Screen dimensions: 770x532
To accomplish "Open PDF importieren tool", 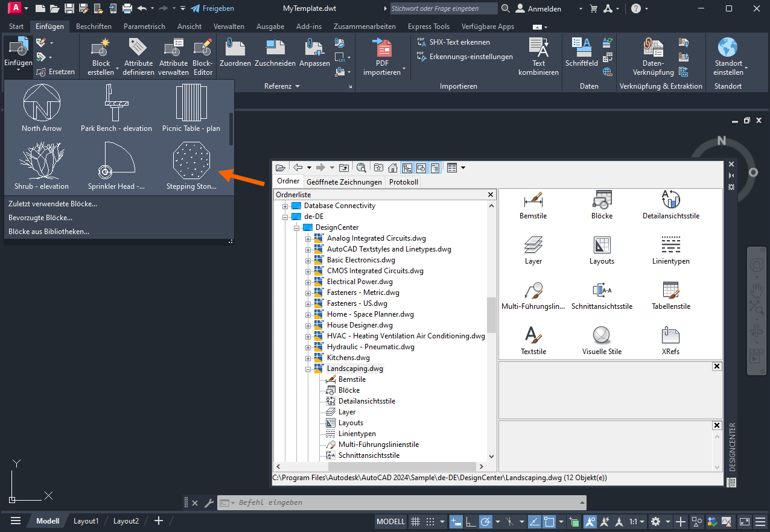I will (383, 57).
